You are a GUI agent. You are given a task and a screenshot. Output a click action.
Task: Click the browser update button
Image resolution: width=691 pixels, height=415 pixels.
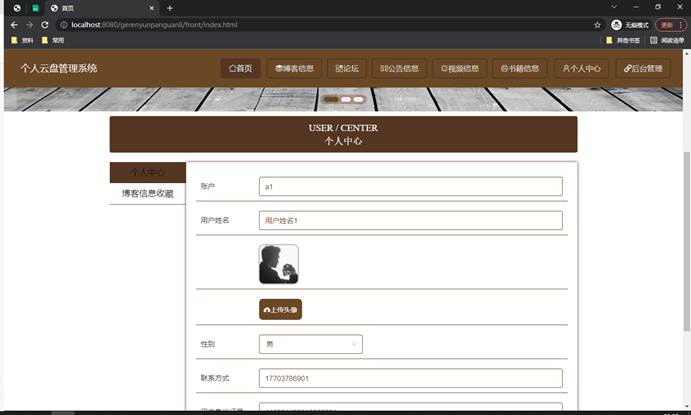667,25
